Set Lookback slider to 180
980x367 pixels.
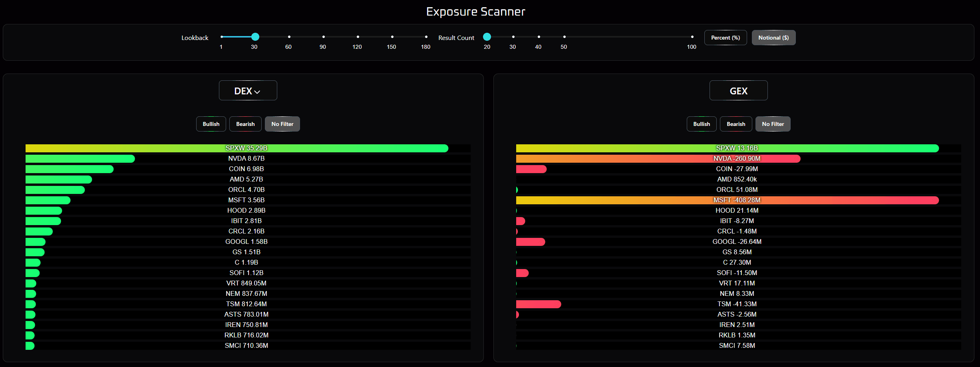click(426, 37)
